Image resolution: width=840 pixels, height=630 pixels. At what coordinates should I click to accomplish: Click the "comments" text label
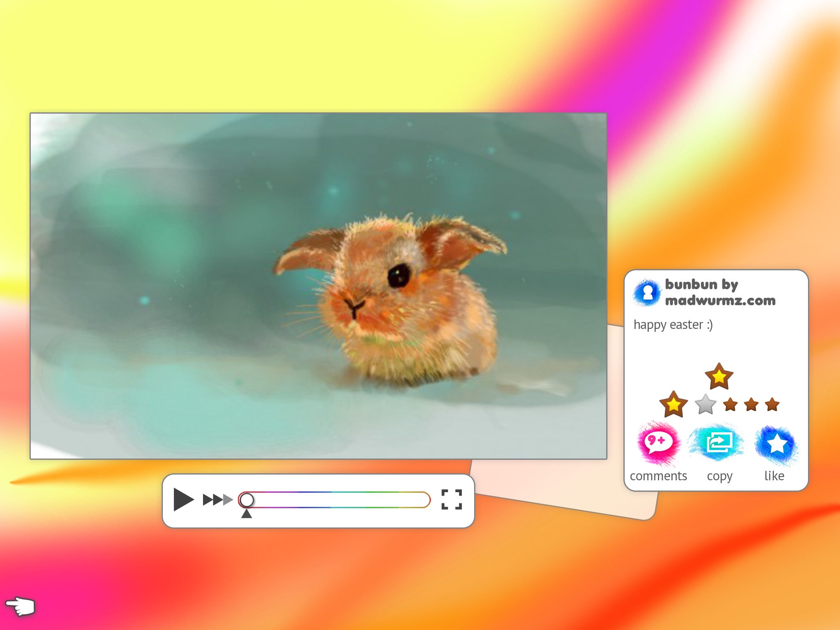[x=658, y=476]
